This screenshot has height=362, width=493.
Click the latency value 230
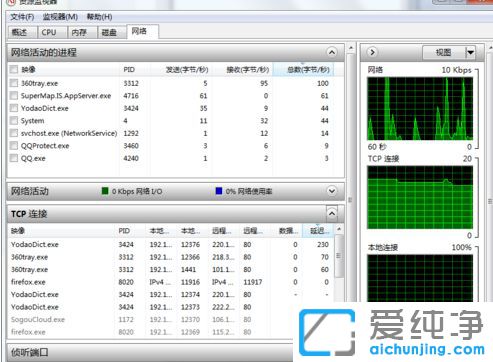pos(323,244)
